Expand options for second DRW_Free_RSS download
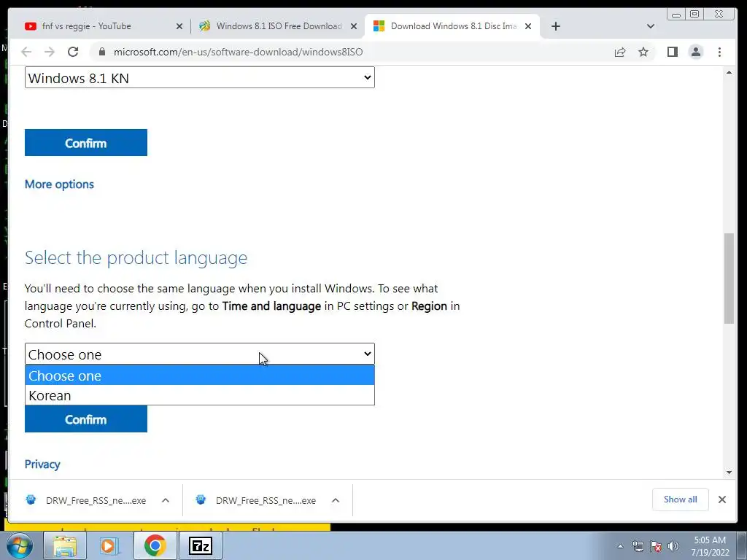747x560 pixels. [x=336, y=500]
